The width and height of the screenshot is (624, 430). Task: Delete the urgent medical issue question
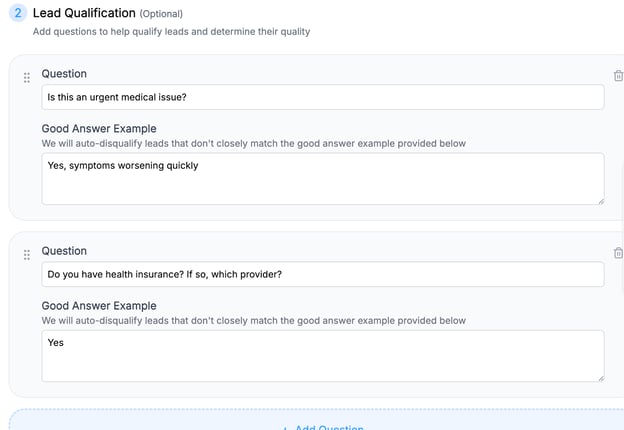coord(618,76)
